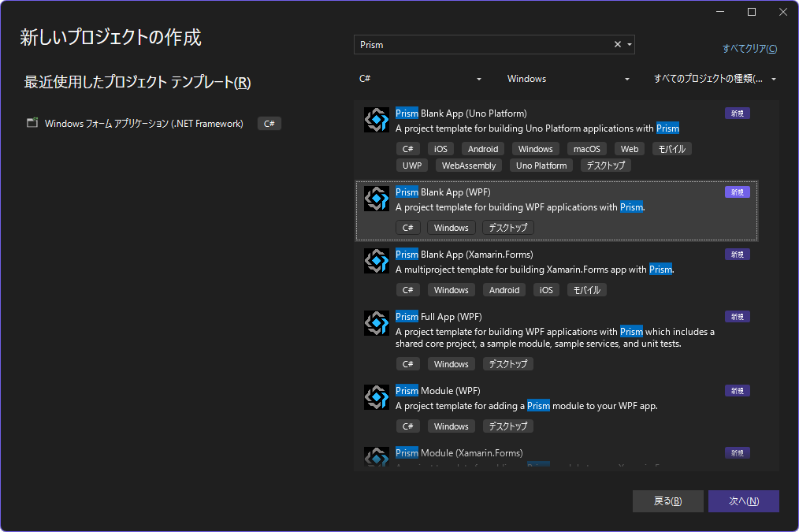Select Prism Blank App (WPF) title
Viewport: 799px width, 532px height.
(443, 192)
